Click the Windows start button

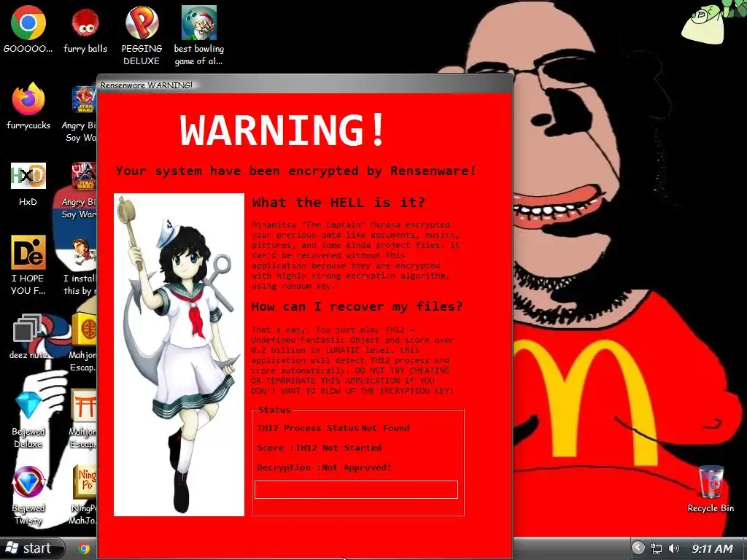point(31,548)
